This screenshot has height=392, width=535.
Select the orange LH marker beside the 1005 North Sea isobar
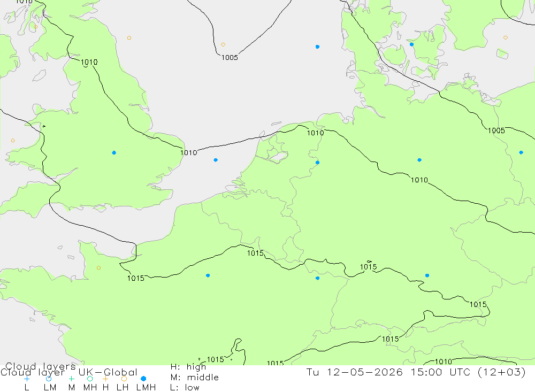[223, 45]
